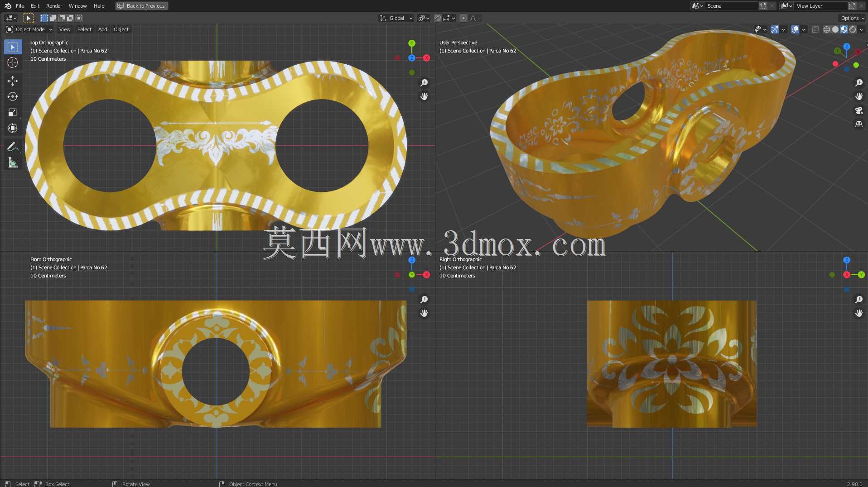Click pan hand icon in User Perspective view
Image resolution: width=868 pixels, height=487 pixels.
pos(858,96)
